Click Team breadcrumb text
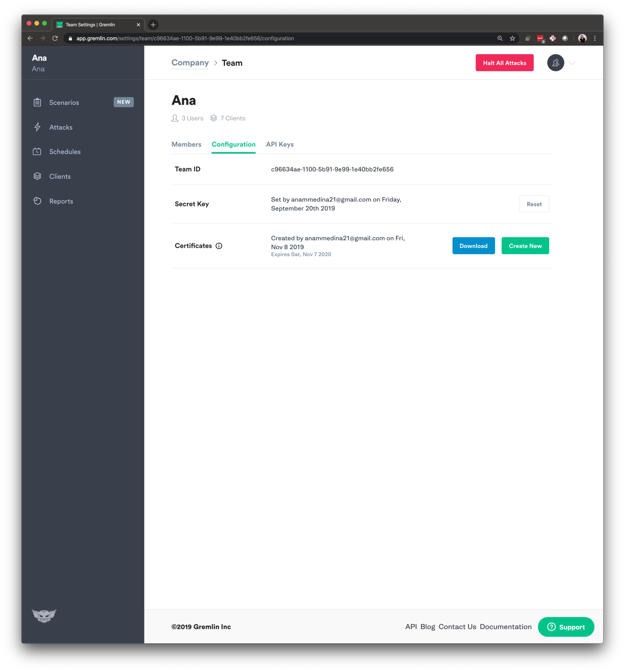625x672 pixels. [232, 63]
